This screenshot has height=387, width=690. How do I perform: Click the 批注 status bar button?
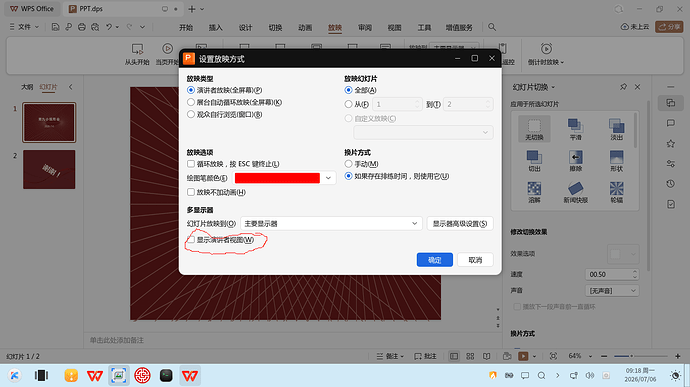point(426,356)
